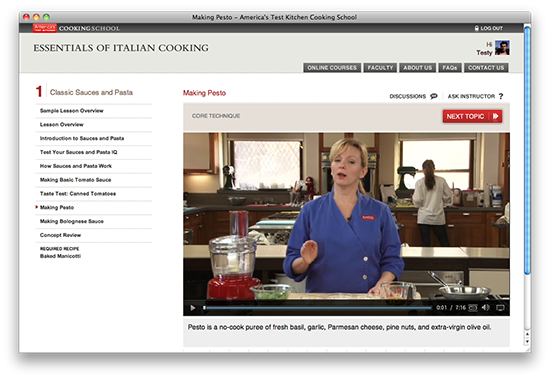Go to ABOUT US page

point(417,68)
